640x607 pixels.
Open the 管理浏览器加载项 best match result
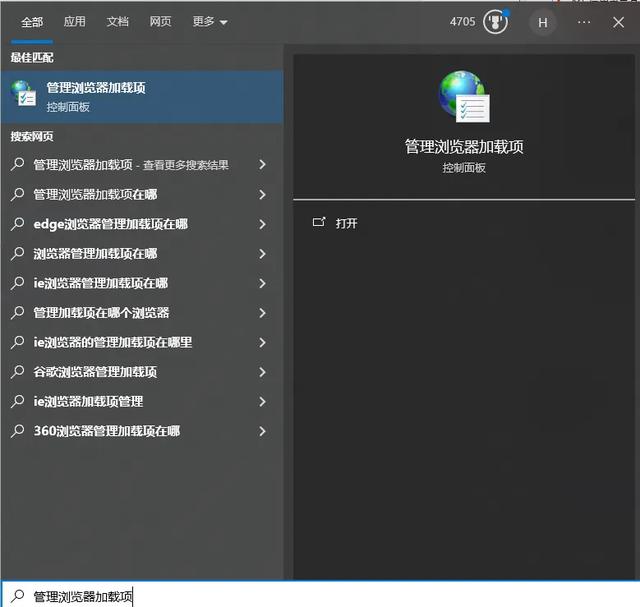tap(142, 97)
